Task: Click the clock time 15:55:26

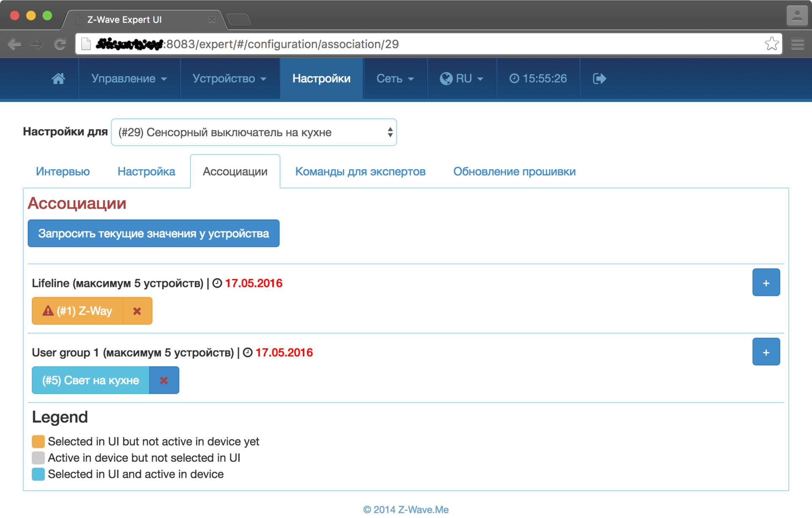Action: coord(538,79)
